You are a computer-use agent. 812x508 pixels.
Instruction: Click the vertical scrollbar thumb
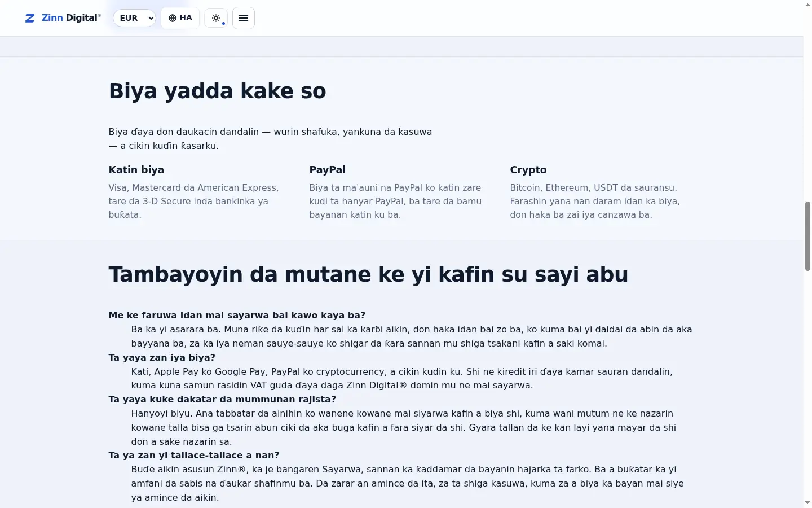click(x=807, y=236)
